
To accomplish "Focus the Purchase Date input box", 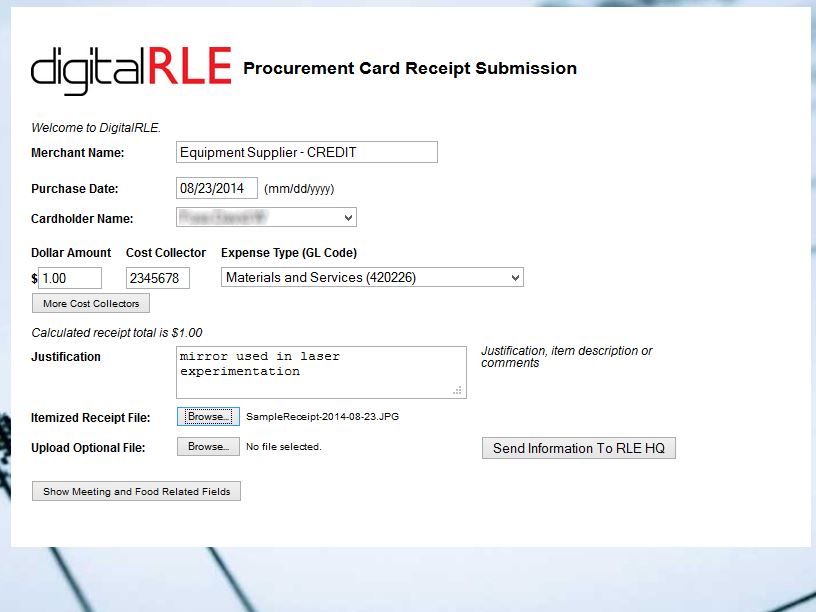I will click(217, 188).
